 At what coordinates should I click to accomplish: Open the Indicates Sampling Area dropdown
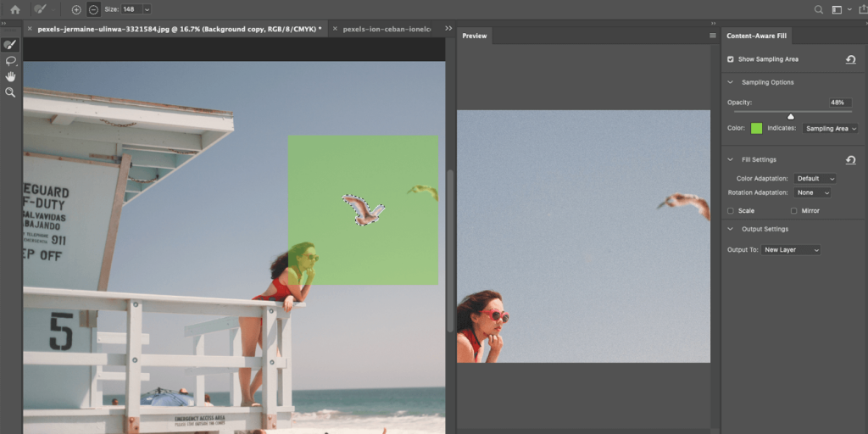pos(830,129)
